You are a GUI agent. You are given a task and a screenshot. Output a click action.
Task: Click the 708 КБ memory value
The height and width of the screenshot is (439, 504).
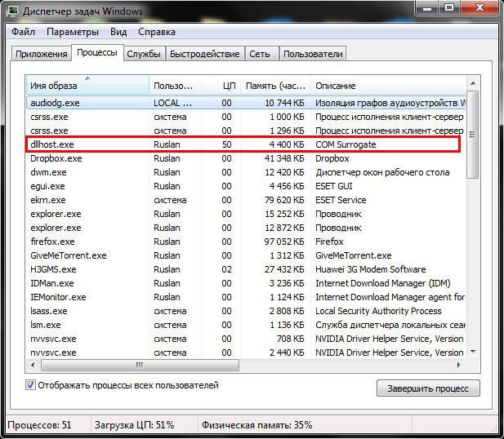(x=290, y=339)
